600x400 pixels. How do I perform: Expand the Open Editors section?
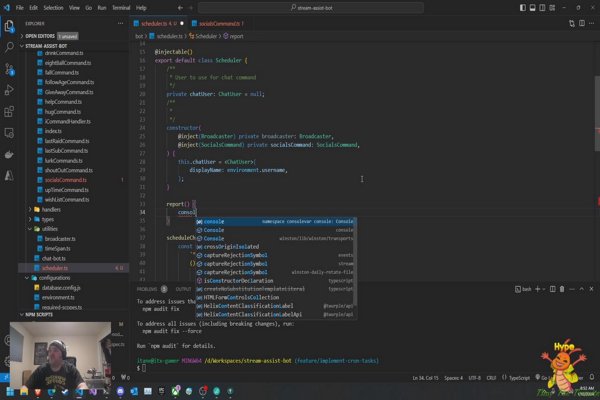pyautogui.click(x=40, y=36)
